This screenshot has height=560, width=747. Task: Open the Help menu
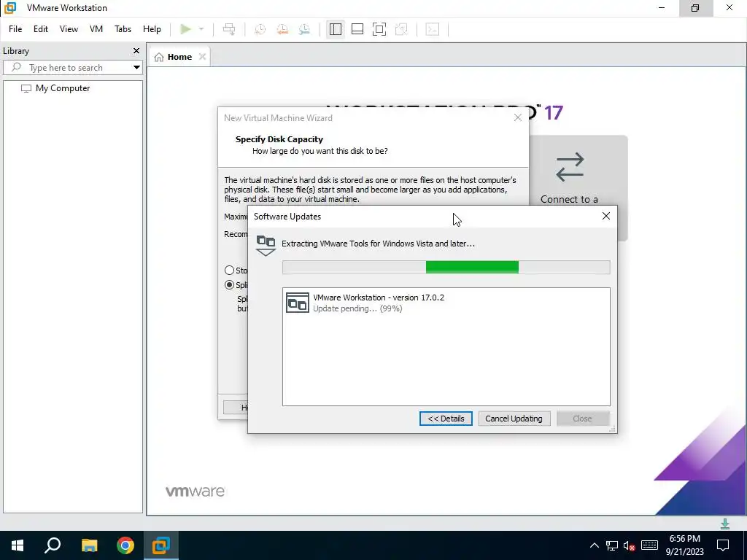pos(152,29)
